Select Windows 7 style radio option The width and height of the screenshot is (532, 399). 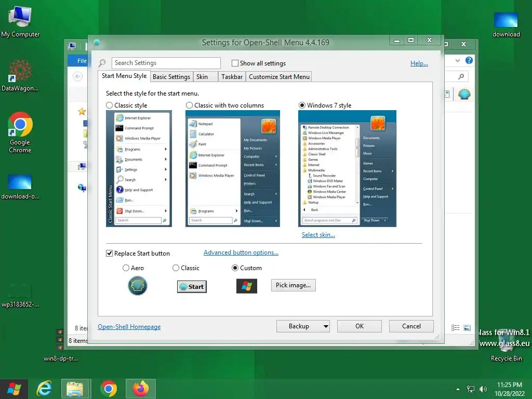tap(302, 105)
